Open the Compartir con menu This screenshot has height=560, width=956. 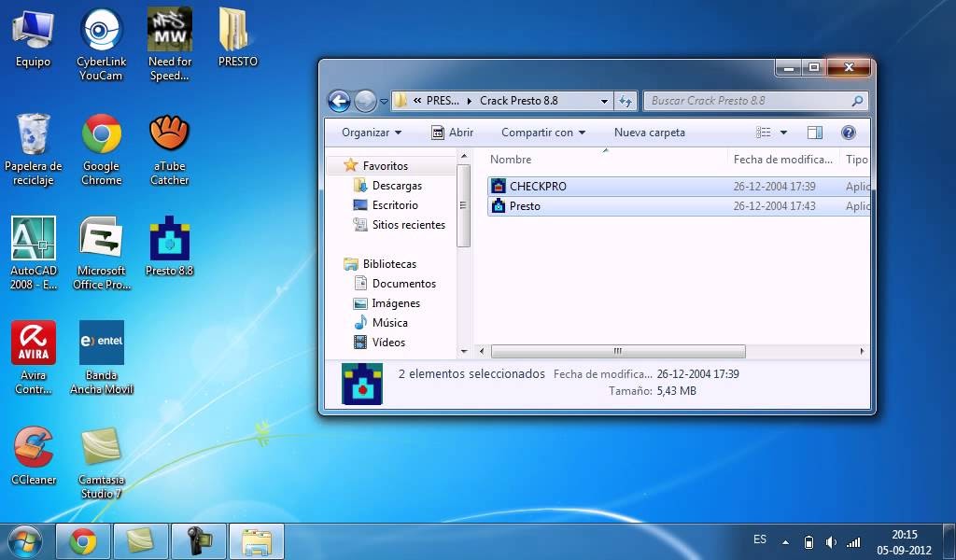click(x=542, y=133)
